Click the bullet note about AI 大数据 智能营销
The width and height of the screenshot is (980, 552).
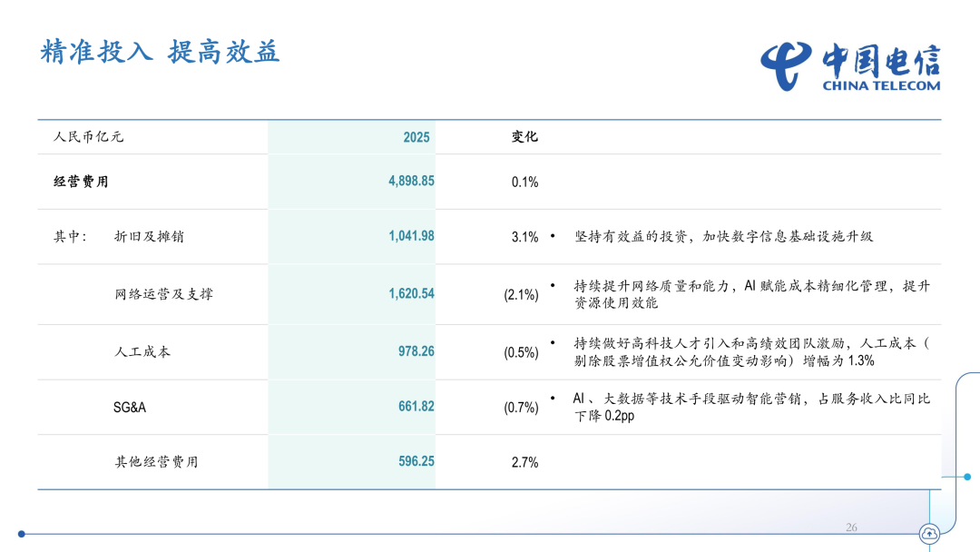(751, 407)
